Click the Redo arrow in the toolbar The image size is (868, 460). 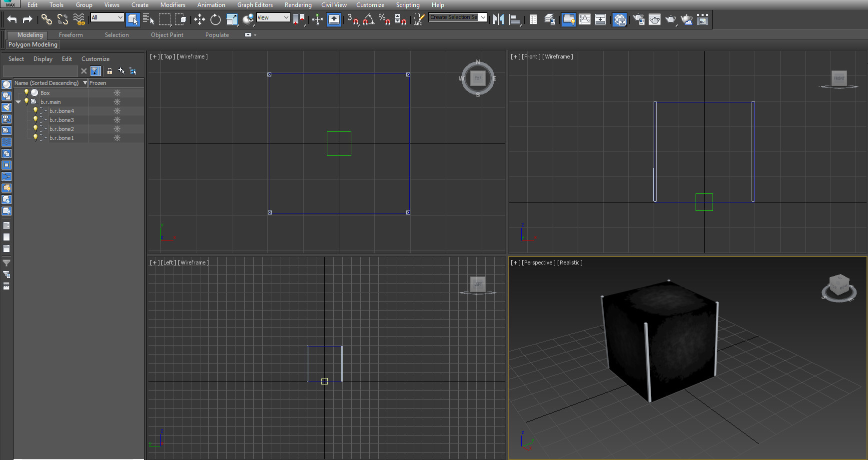[27, 19]
